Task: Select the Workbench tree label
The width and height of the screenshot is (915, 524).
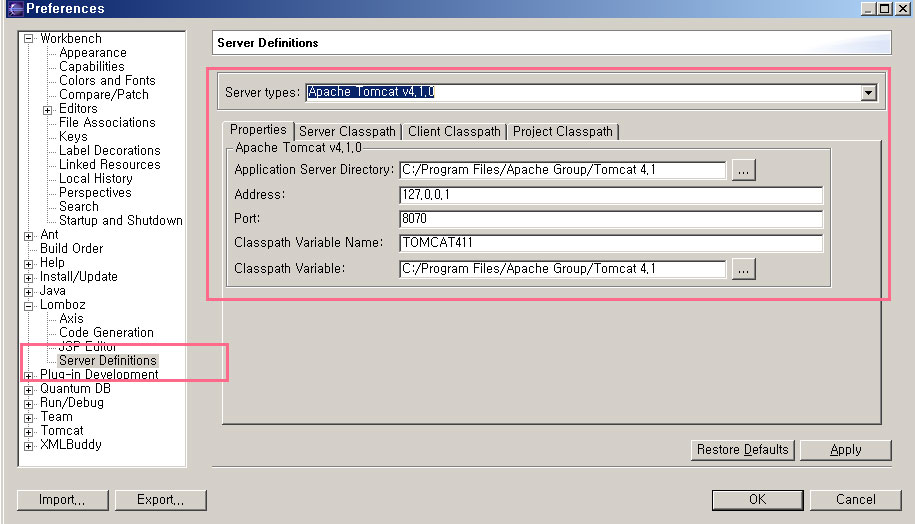Action: point(71,39)
